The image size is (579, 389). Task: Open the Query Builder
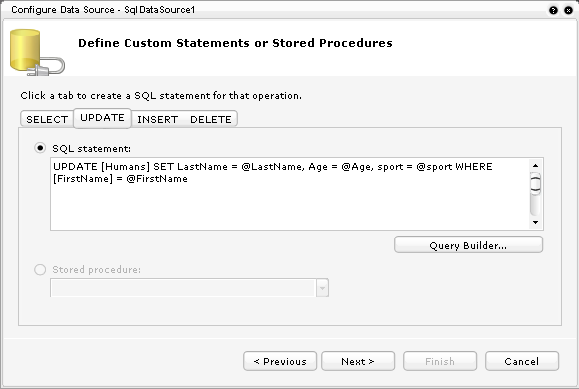click(x=468, y=245)
